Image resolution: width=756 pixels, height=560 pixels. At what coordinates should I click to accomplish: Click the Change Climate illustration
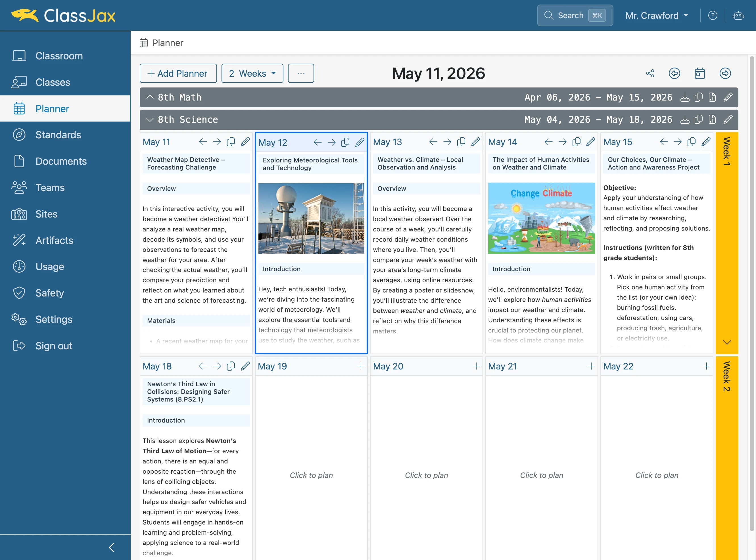click(541, 218)
